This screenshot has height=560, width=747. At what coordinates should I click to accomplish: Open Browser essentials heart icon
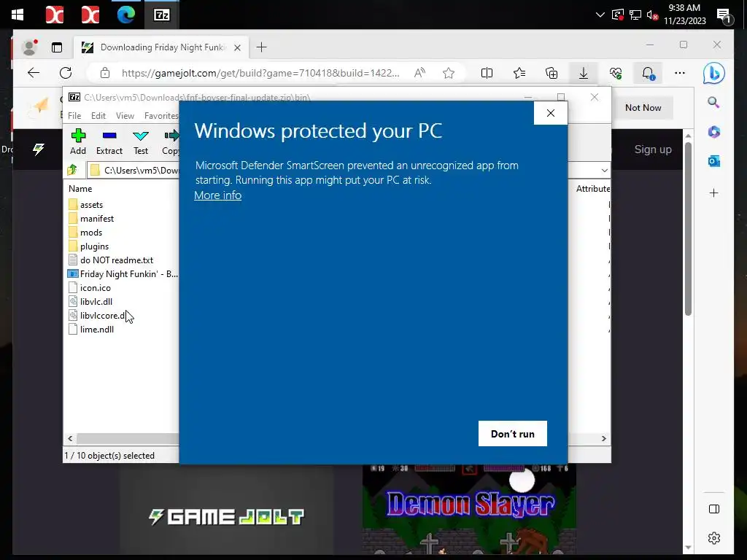(x=616, y=73)
